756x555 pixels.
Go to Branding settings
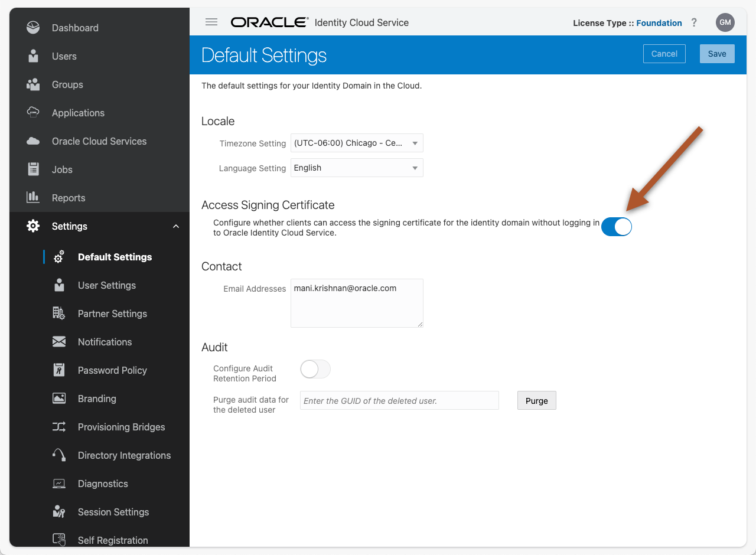coord(98,399)
